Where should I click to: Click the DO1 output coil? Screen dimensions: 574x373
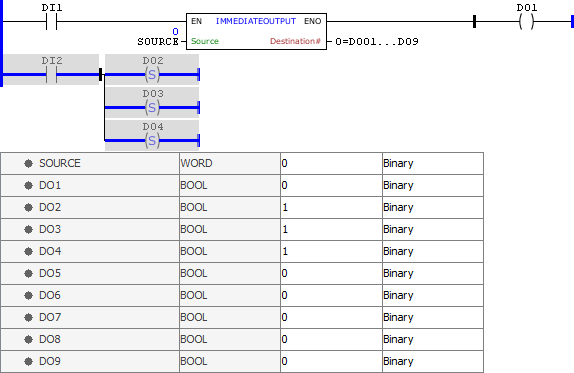[x=526, y=22]
